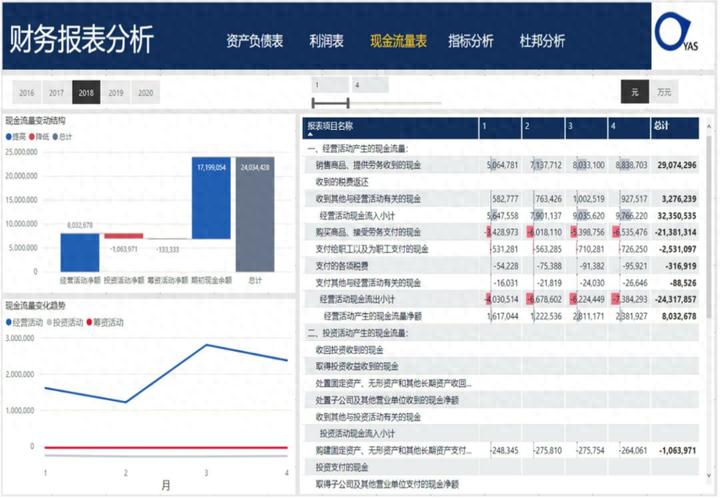The height and width of the screenshot is (499, 720).
Task: Click the month 4 column header
Action: pos(629,128)
